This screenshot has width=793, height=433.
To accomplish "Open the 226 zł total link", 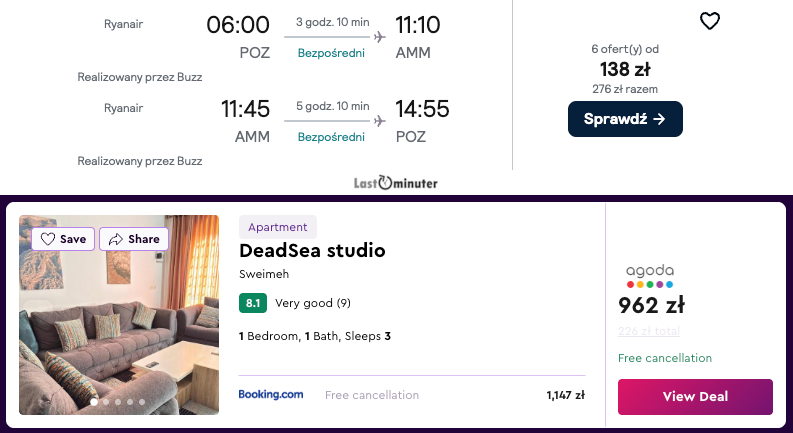I will coord(649,332).
